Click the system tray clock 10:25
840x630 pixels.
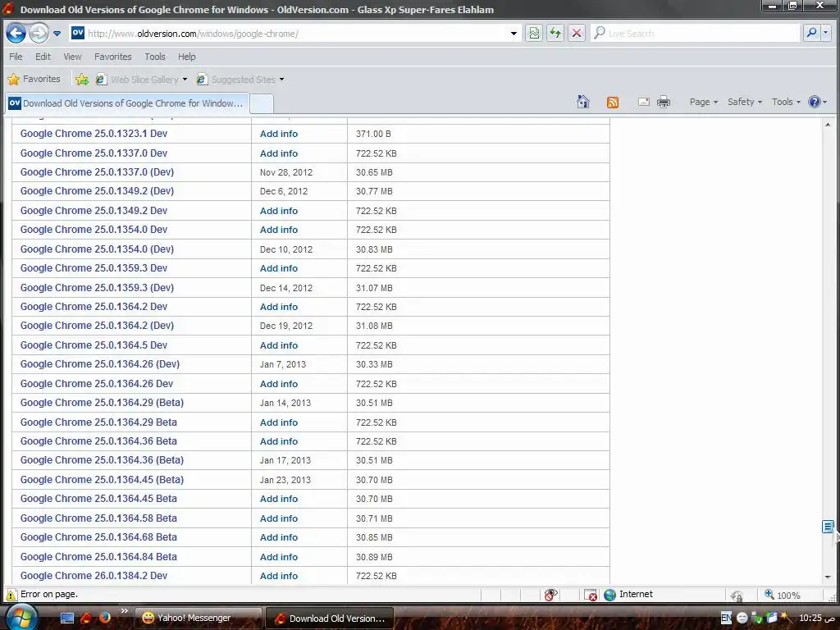(x=816, y=618)
